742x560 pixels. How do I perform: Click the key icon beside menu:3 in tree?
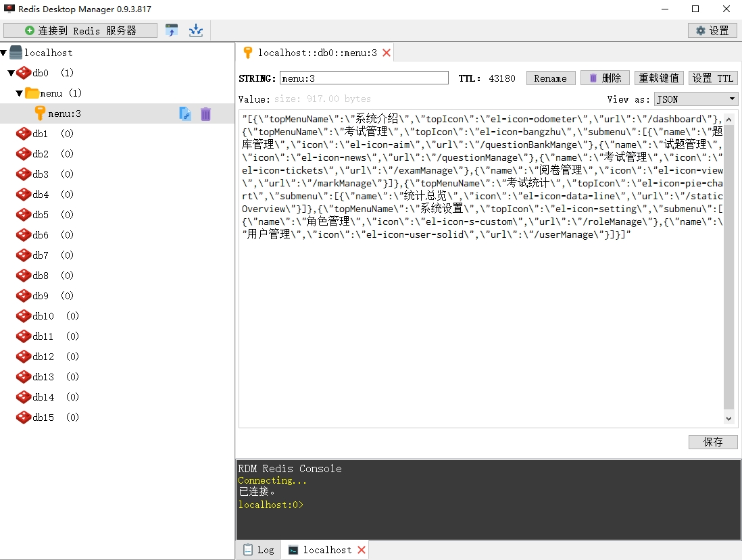(x=41, y=113)
